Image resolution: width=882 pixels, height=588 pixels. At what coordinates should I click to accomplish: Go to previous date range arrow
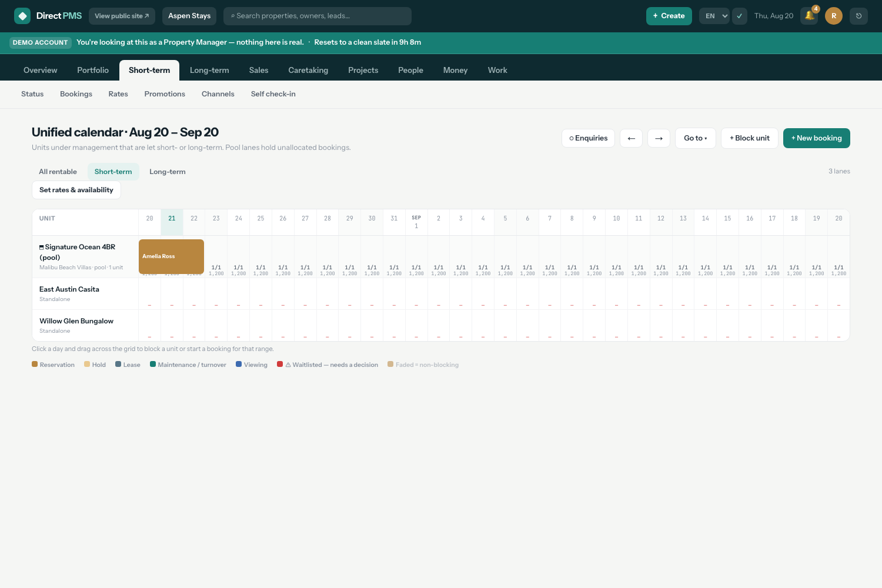pos(631,138)
